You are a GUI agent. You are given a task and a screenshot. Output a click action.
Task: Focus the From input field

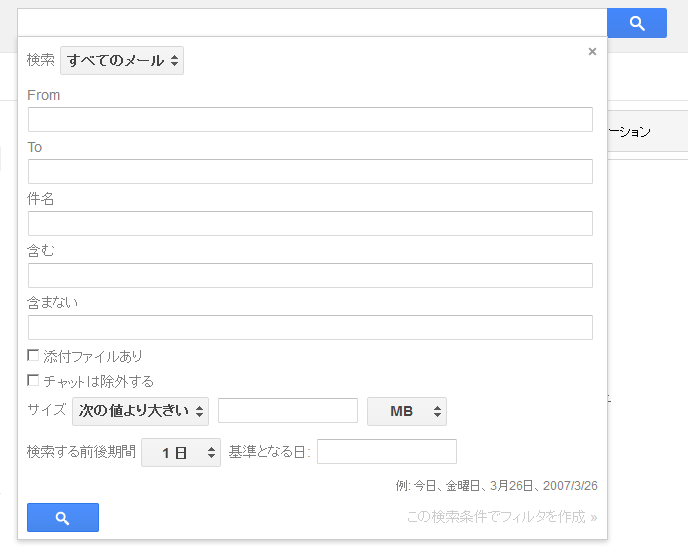[310, 119]
